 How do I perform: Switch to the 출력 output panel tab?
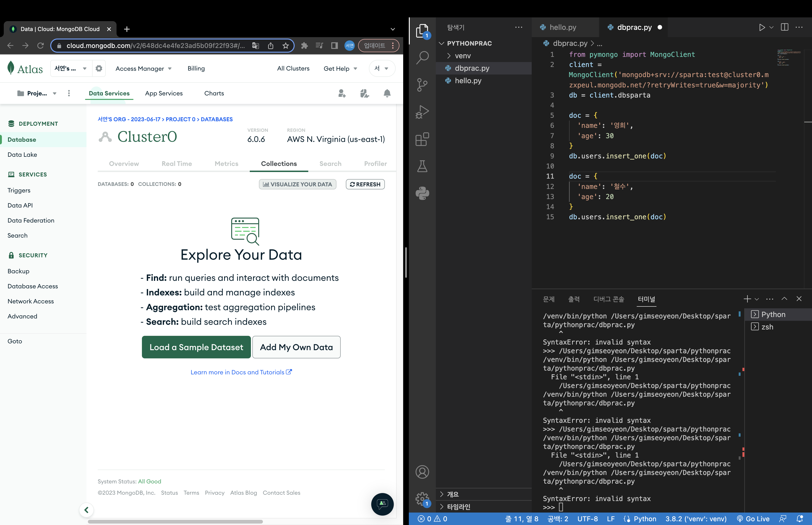click(x=574, y=299)
